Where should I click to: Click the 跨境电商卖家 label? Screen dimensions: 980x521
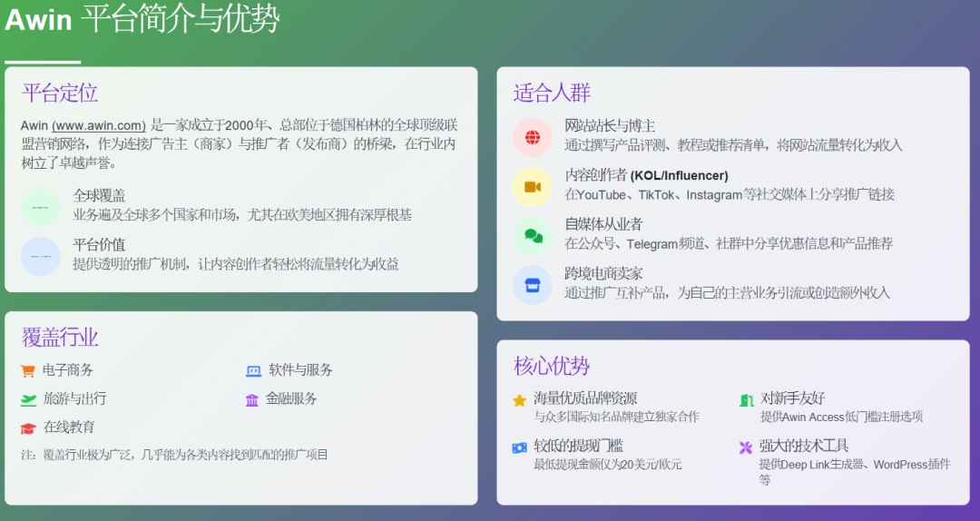(603, 273)
